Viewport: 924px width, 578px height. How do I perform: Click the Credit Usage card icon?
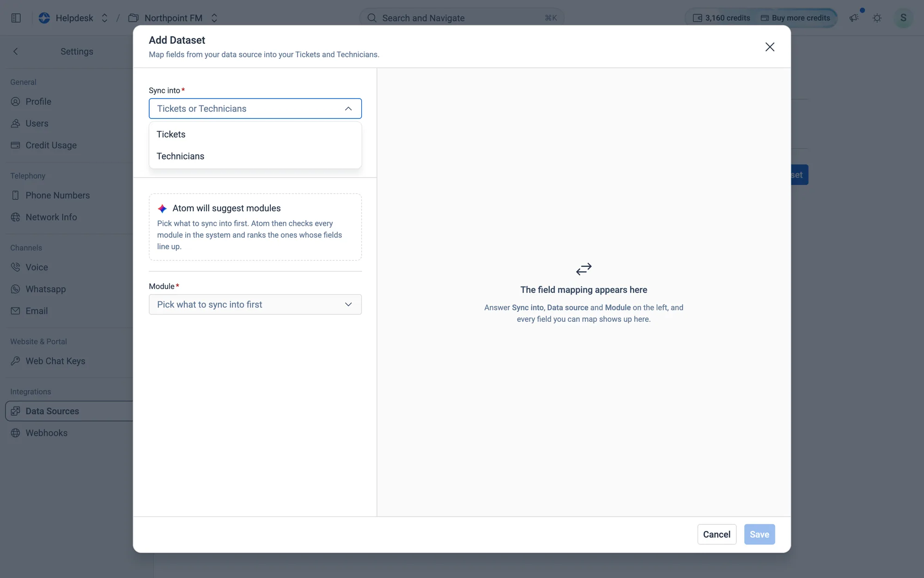pos(16,145)
